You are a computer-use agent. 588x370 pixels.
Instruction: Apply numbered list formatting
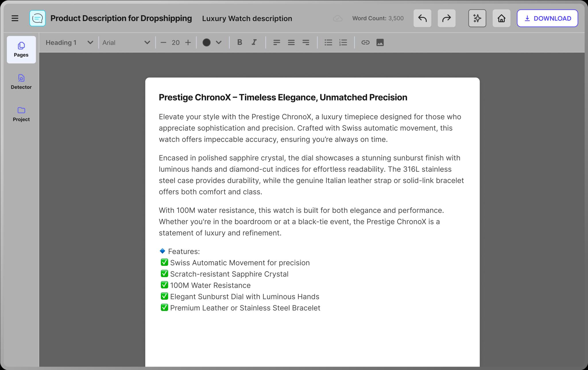pos(343,42)
